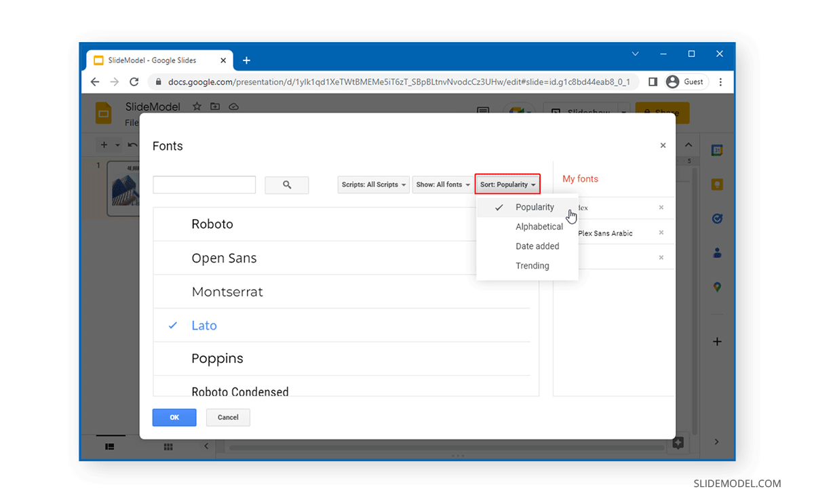
Task: Cancel the Fonts dialog
Action: coord(228,417)
